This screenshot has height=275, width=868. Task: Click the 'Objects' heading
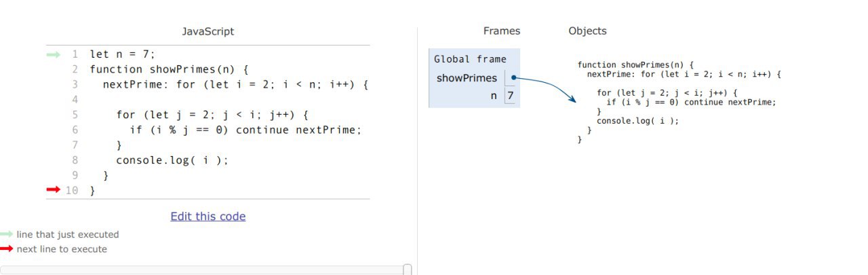(587, 31)
